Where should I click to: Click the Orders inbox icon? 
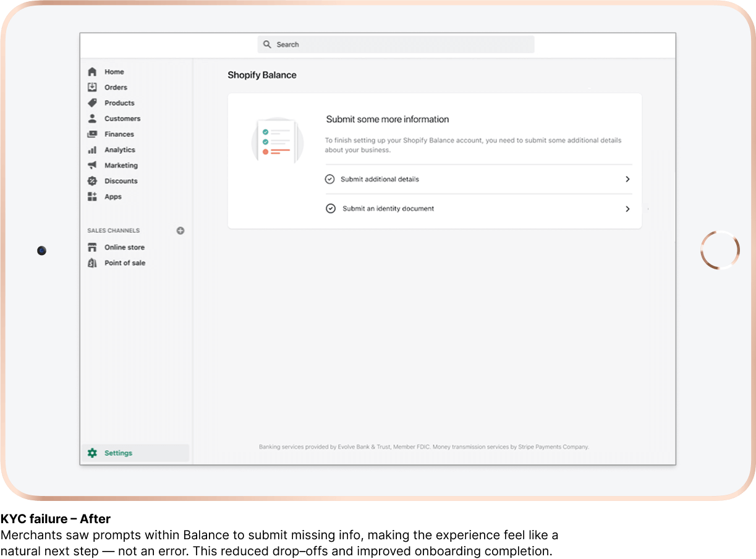coord(92,87)
